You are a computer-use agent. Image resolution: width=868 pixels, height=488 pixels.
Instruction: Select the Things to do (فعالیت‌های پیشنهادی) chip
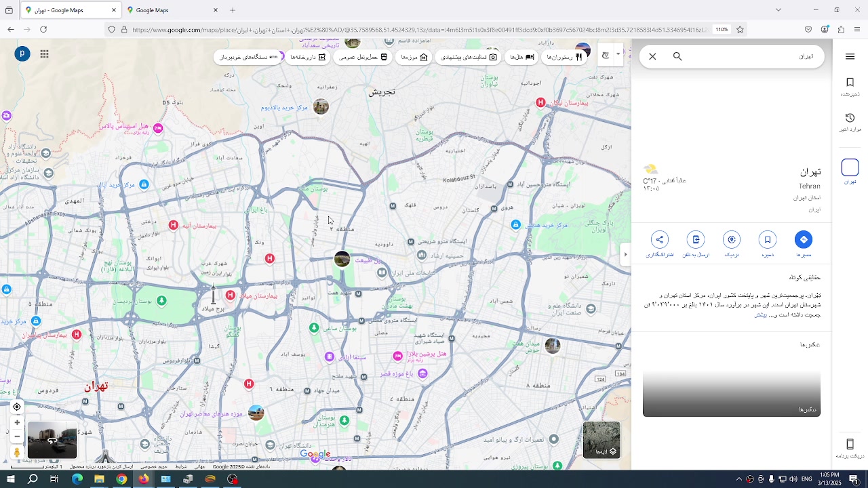point(469,57)
